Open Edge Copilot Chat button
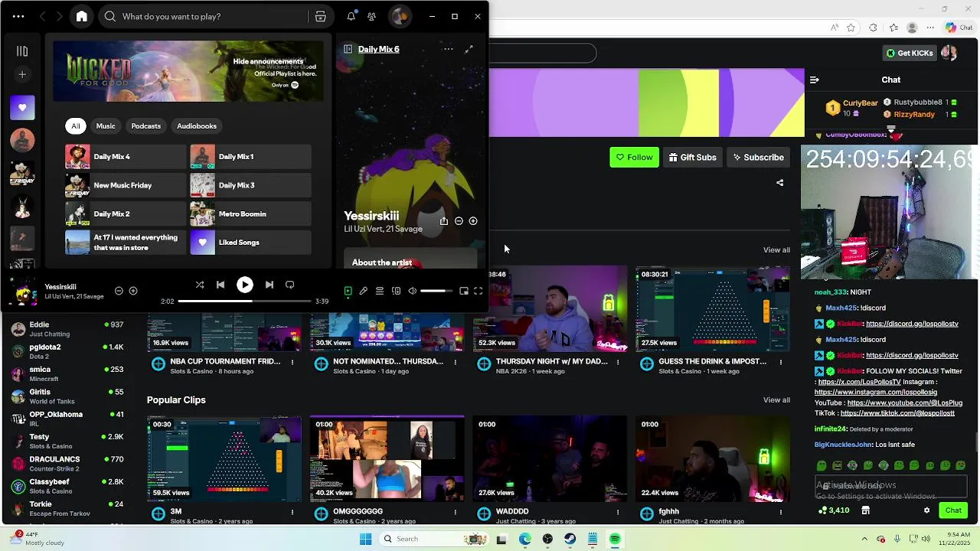The width and height of the screenshot is (980, 551). (x=959, y=28)
